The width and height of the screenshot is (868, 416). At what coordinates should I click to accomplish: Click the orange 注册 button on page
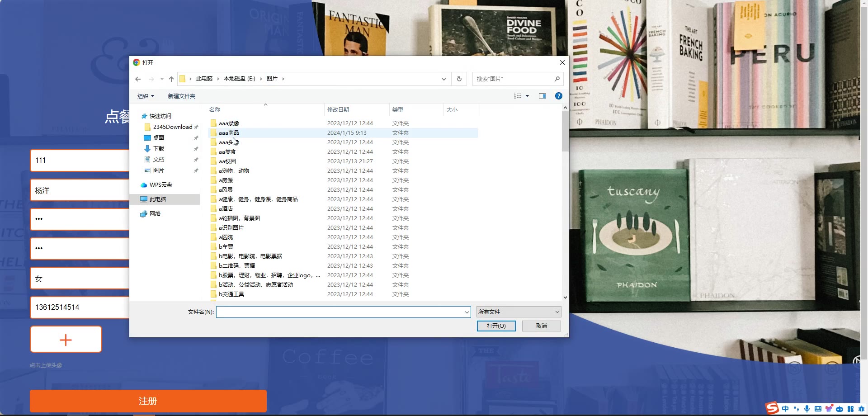click(148, 401)
